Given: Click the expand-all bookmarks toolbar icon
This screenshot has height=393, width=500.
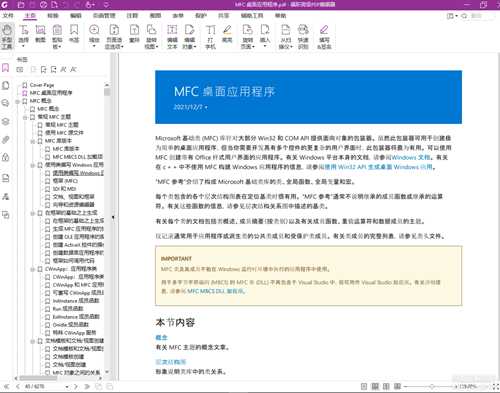Looking at the screenshot, I should [20, 69].
